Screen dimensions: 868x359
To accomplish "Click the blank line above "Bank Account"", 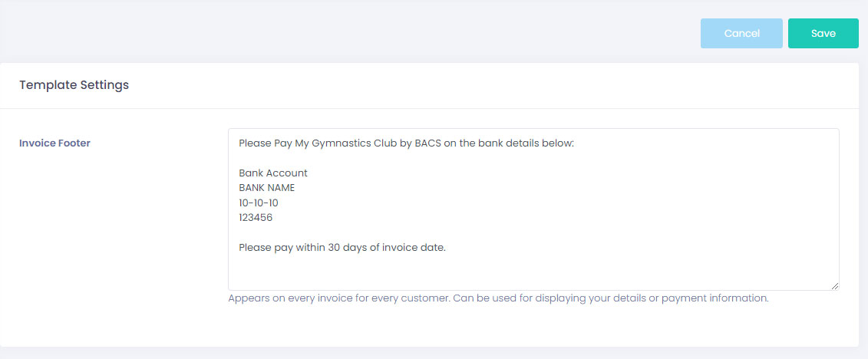I will [x=384, y=158].
